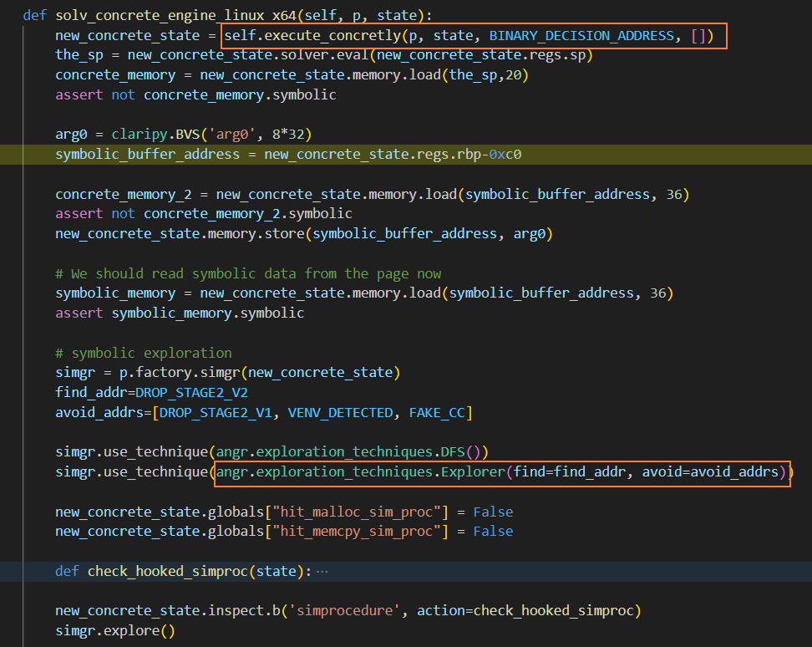812x647 pixels.
Task: Click the DFS() exploration technique
Action: click(460, 452)
